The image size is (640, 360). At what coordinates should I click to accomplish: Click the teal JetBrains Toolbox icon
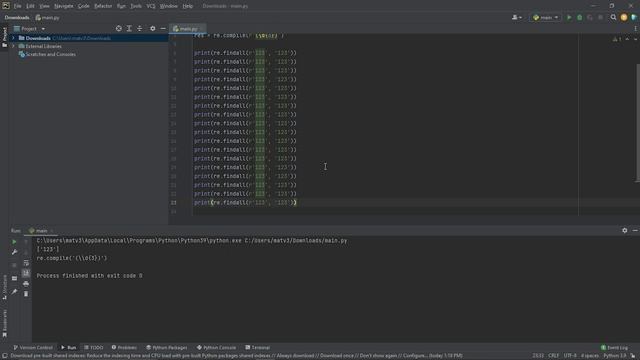[x=634, y=18]
